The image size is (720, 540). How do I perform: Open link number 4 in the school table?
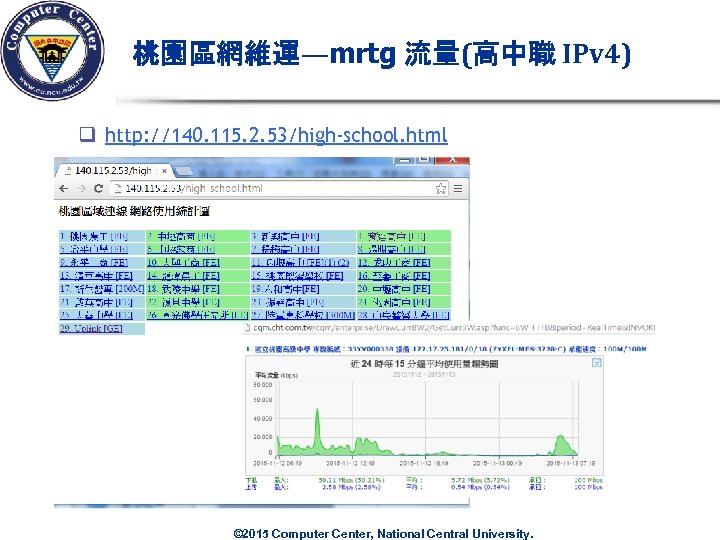[x=391, y=236]
